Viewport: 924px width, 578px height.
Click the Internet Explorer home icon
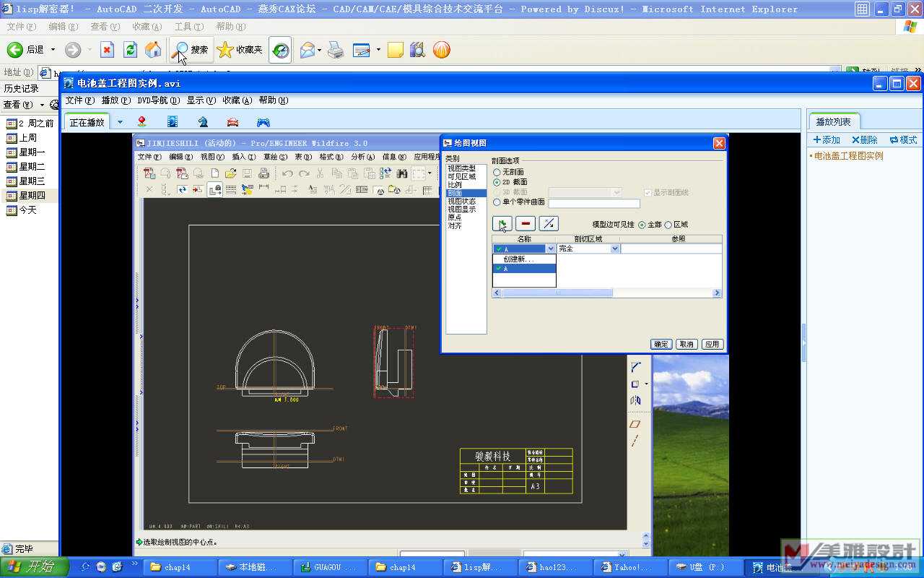153,50
